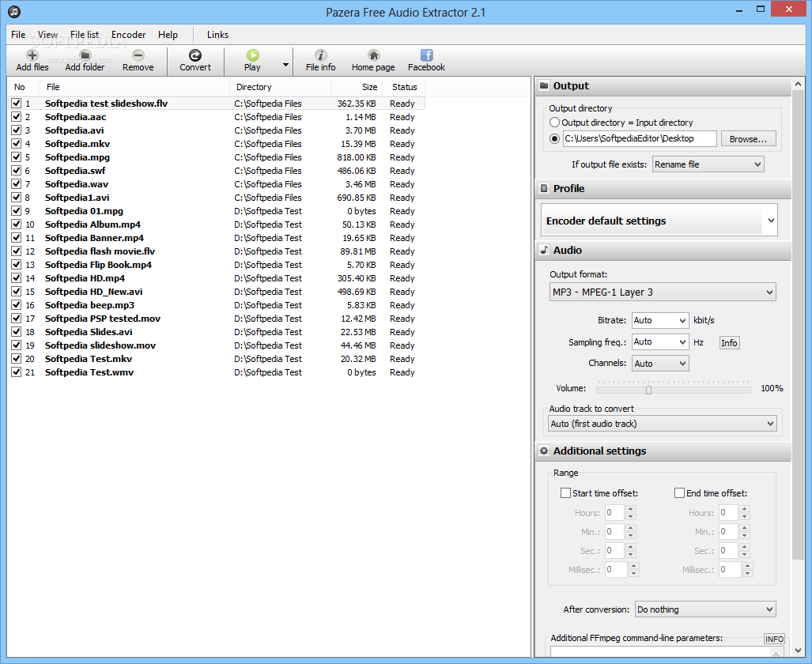Viewport: 812px width, 664px height.
Task: Click the application icon in title bar
Action: [14, 11]
